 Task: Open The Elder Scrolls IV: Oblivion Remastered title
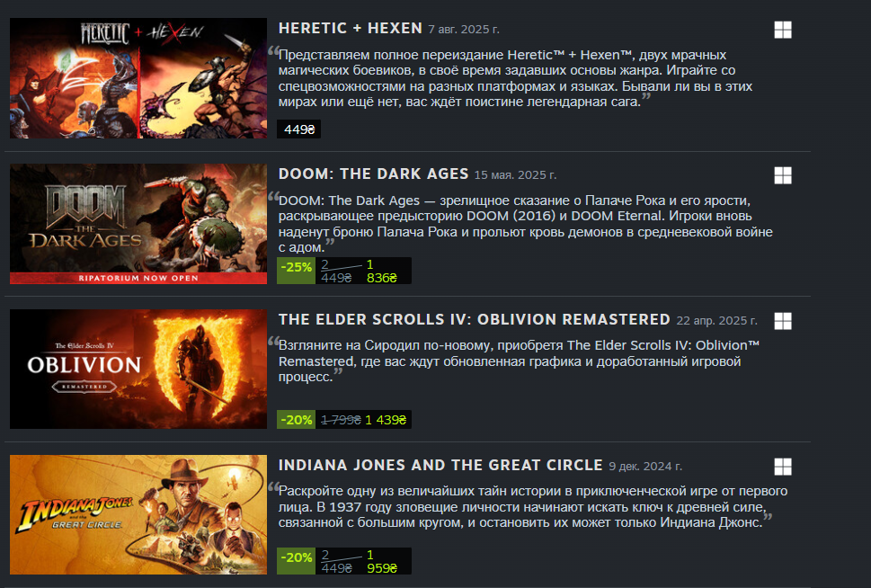[x=475, y=319]
